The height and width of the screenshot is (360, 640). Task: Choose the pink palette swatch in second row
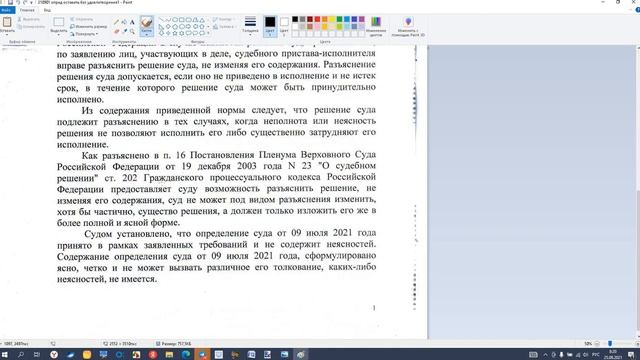[x=317, y=27]
